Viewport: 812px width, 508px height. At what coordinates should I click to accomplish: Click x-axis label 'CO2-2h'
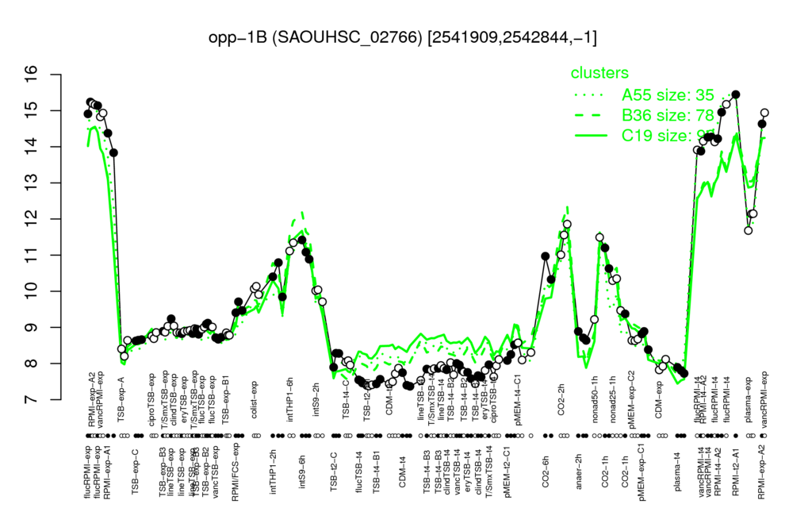[561, 400]
